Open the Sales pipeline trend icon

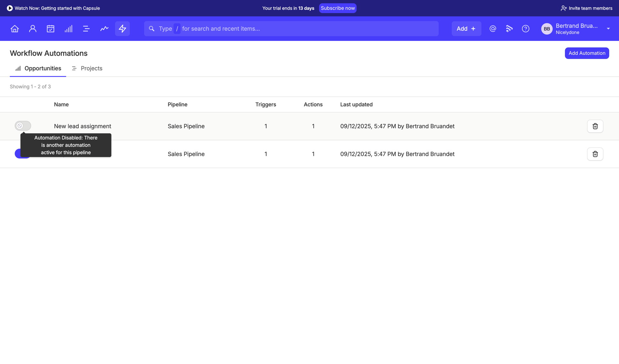click(x=104, y=29)
